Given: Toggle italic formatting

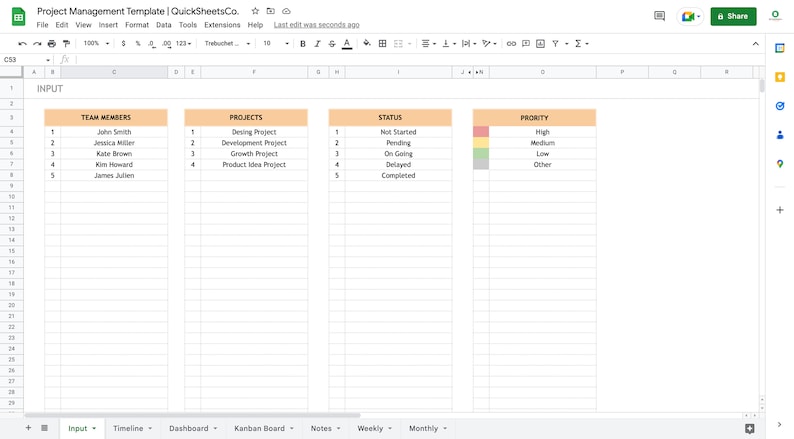Looking at the screenshot, I should [317, 44].
